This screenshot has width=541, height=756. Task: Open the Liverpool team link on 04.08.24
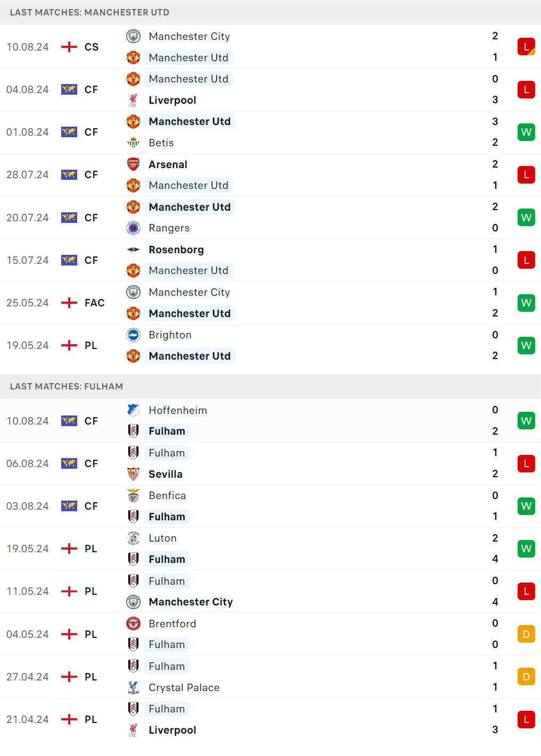point(172,100)
